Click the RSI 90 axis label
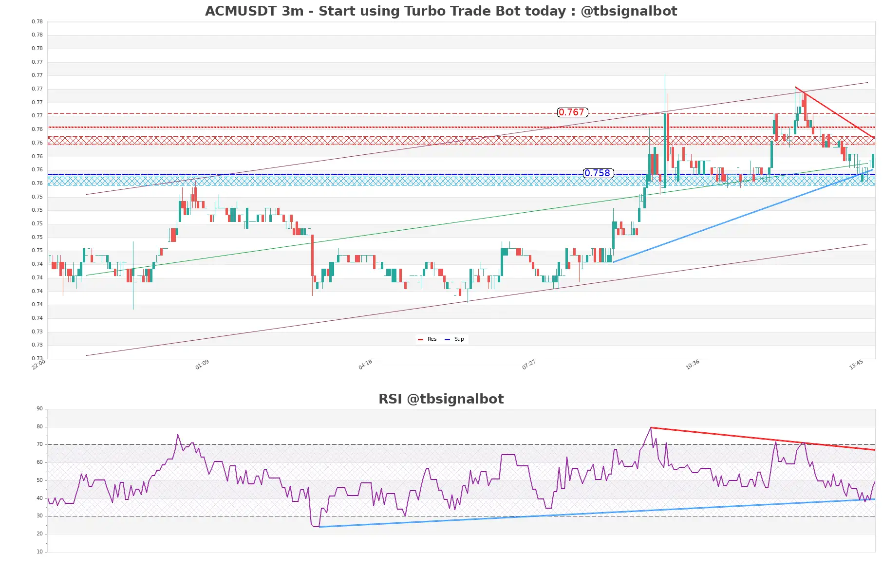Screen dimensions: 882x588 click(x=39, y=409)
